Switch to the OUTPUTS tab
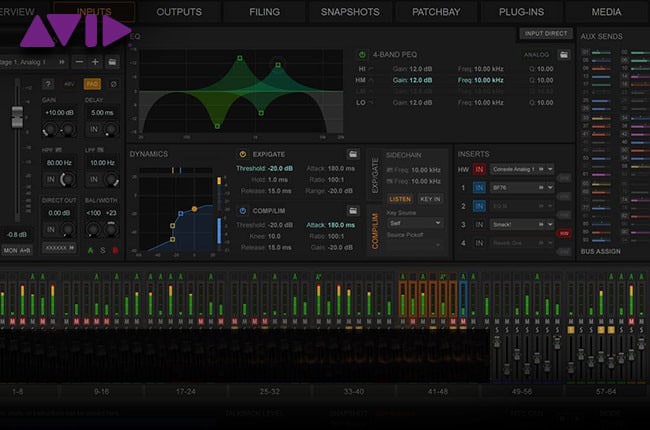This screenshot has height=430, width=650. point(179,12)
